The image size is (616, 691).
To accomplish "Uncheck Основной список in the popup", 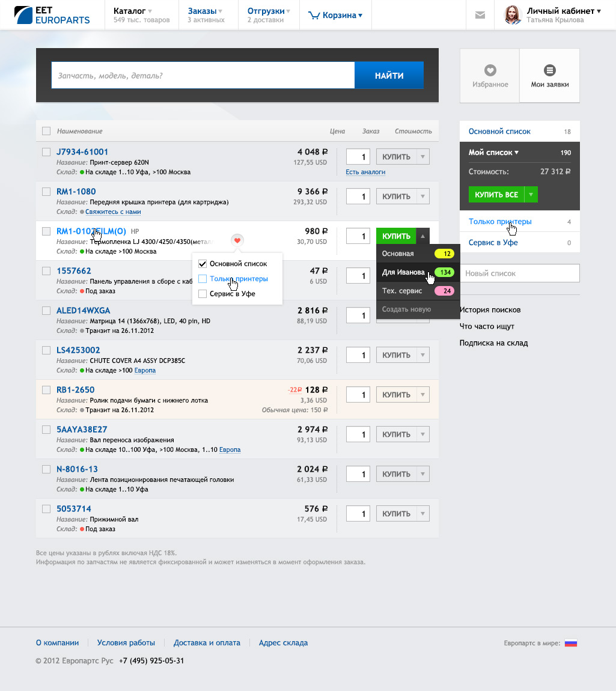I will (x=203, y=264).
